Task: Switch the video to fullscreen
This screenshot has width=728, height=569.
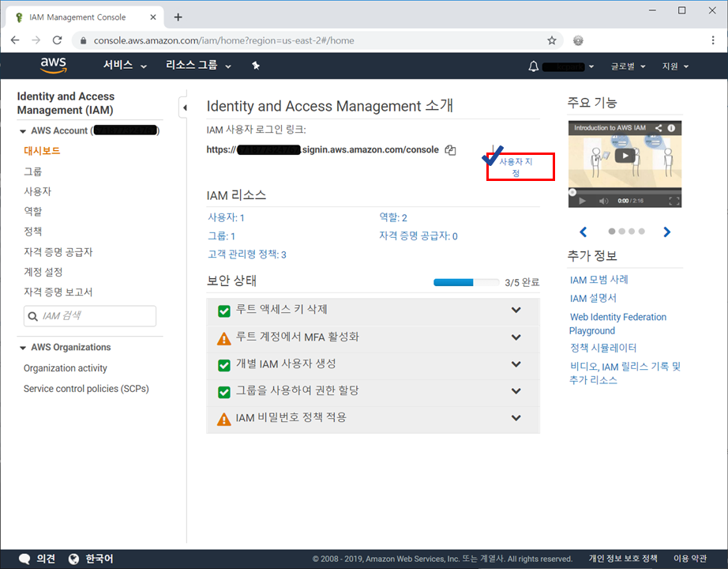Action: point(674,201)
